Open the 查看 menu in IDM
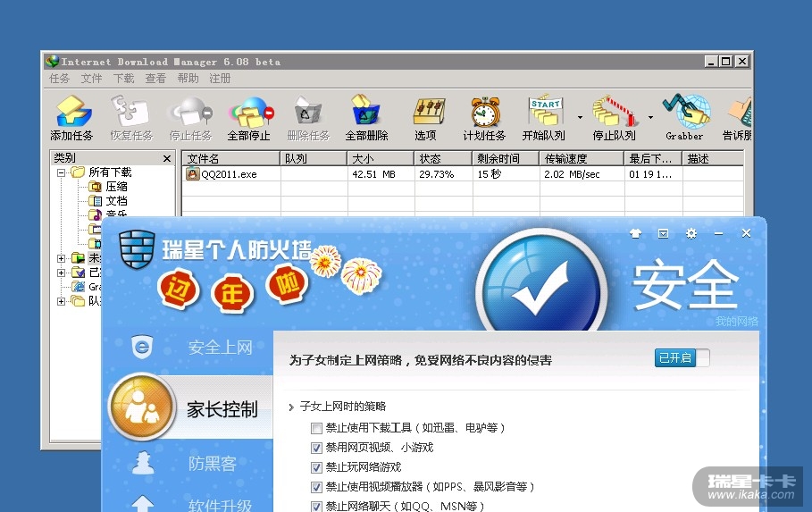Viewport: 812px width, 512px height. [x=155, y=79]
